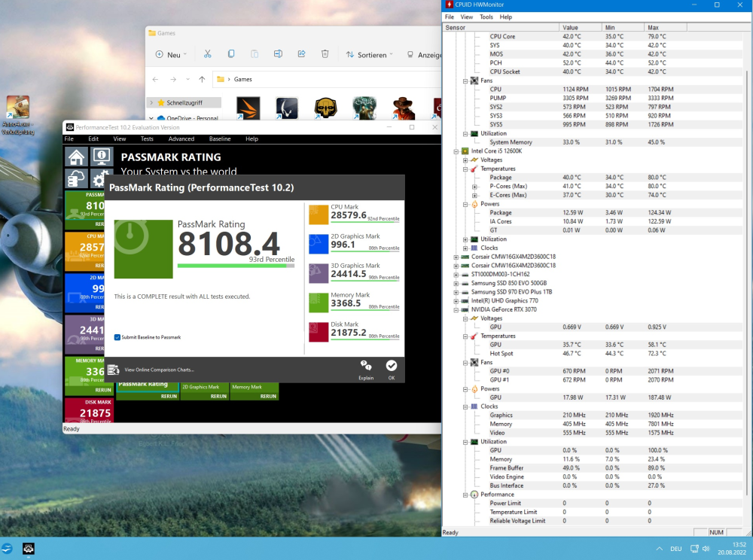Click RERUN under 2D Graphics Mark tile
This screenshot has width=753, height=560.
point(218,396)
